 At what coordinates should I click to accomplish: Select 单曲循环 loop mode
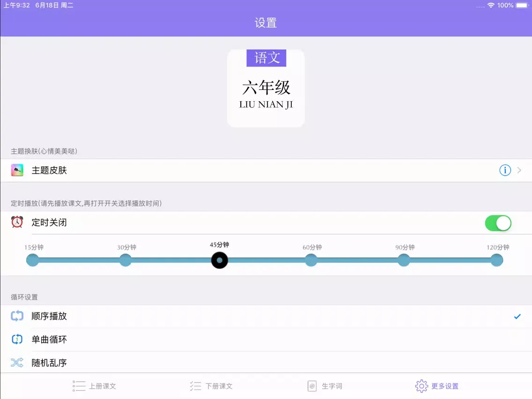(x=266, y=339)
